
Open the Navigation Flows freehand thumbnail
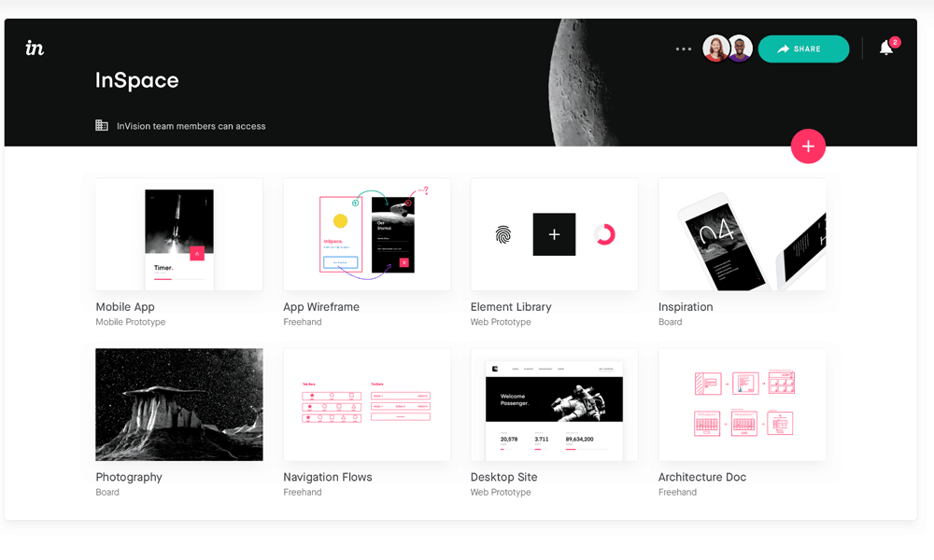click(x=367, y=404)
